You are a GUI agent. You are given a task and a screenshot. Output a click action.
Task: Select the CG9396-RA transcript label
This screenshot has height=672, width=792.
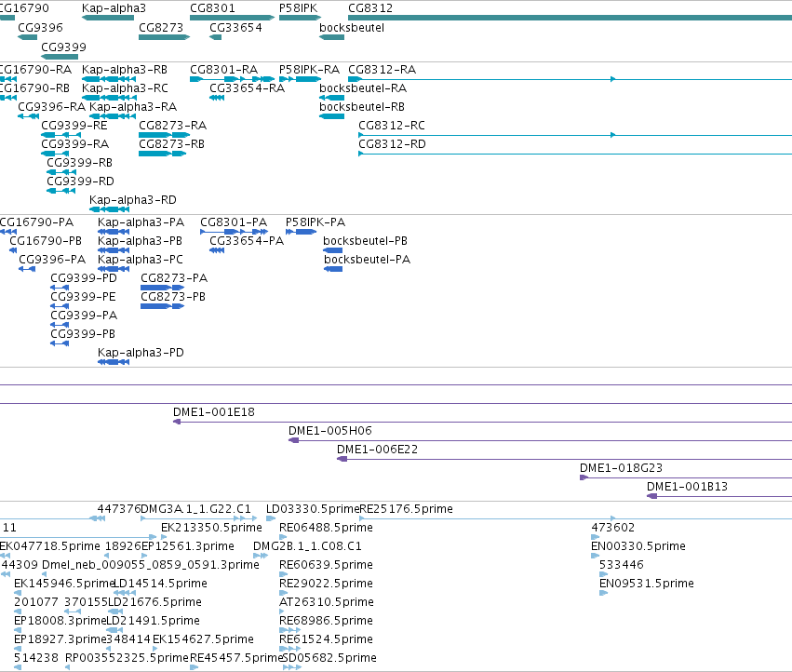(51, 107)
